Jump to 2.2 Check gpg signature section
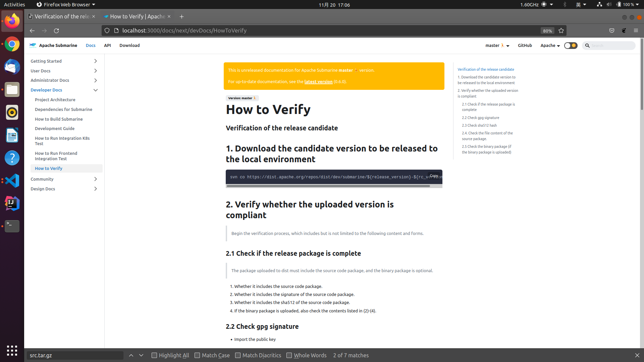This screenshot has width=644, height=362. point(480,118)
